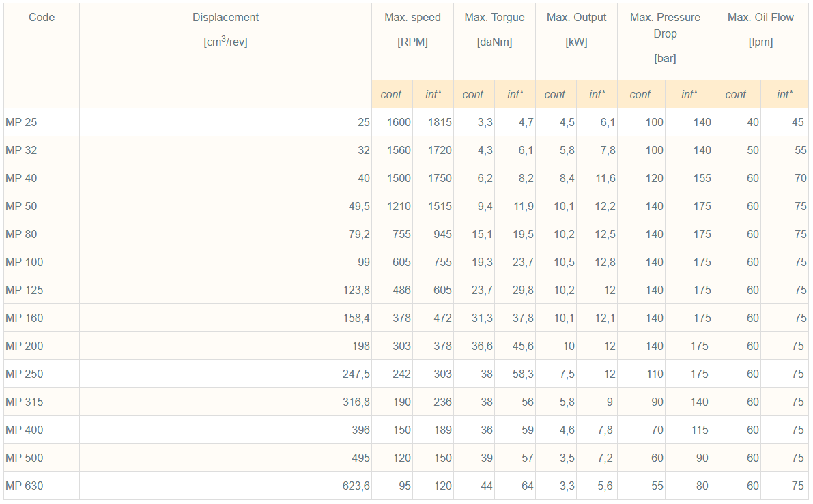
Task: Click the MP 250 row label
Action: (25, 374)
